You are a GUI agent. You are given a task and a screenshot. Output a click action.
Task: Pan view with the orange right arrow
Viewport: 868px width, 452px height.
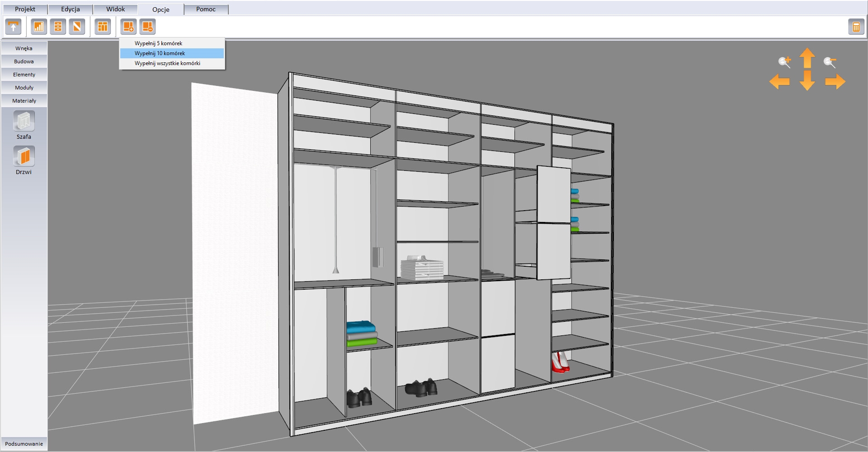[x=835, y=82]
